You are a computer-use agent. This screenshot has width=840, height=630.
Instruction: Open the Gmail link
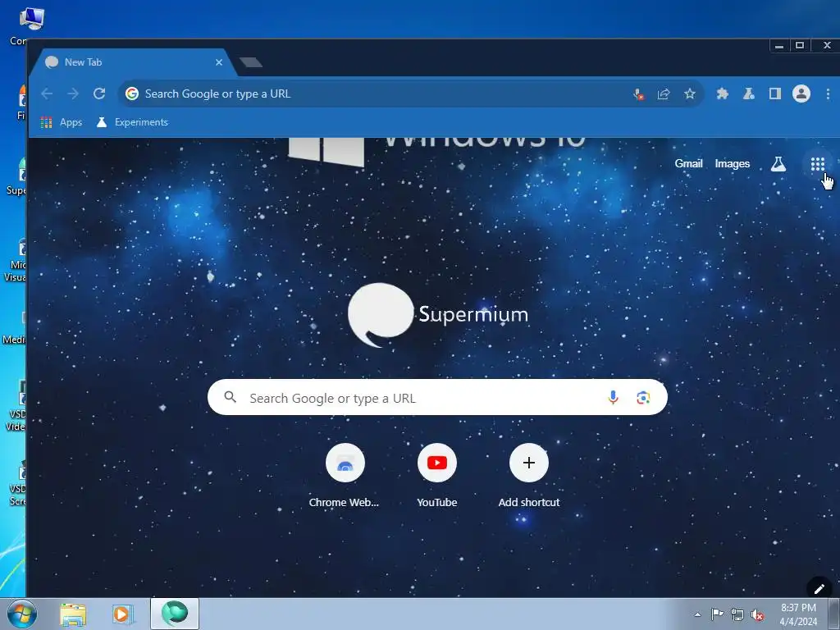tap(688, 164)
